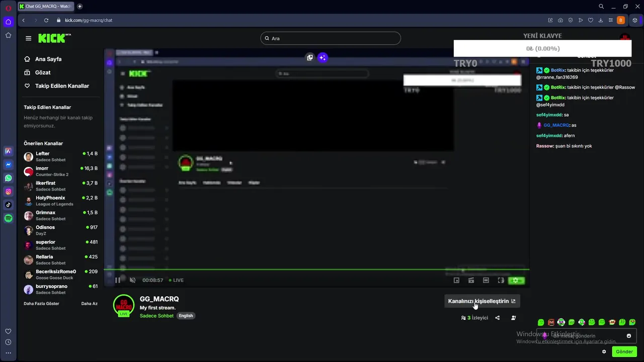Screen dimensions: 644x362
Task: Open the ilkerfirat channel
Action: click(x=60, y=186)
